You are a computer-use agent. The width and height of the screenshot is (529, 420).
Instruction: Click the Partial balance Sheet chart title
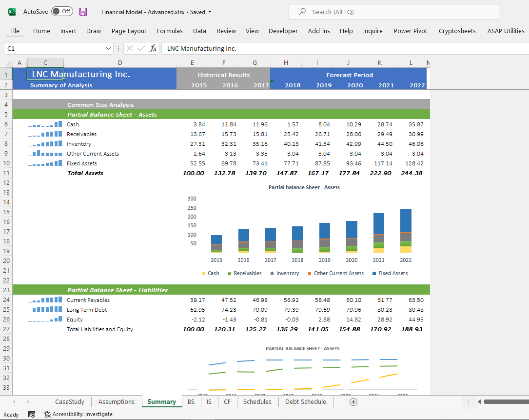point(304,187)
